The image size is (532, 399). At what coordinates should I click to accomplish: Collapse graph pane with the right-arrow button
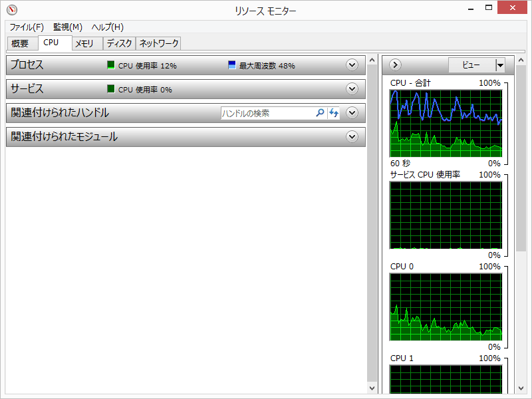(395, 65)
